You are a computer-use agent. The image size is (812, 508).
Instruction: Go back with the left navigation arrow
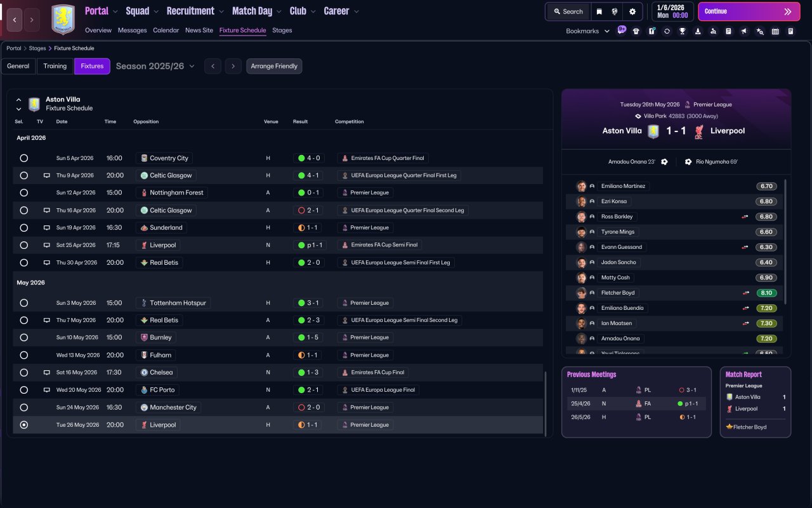coord(15,20)
